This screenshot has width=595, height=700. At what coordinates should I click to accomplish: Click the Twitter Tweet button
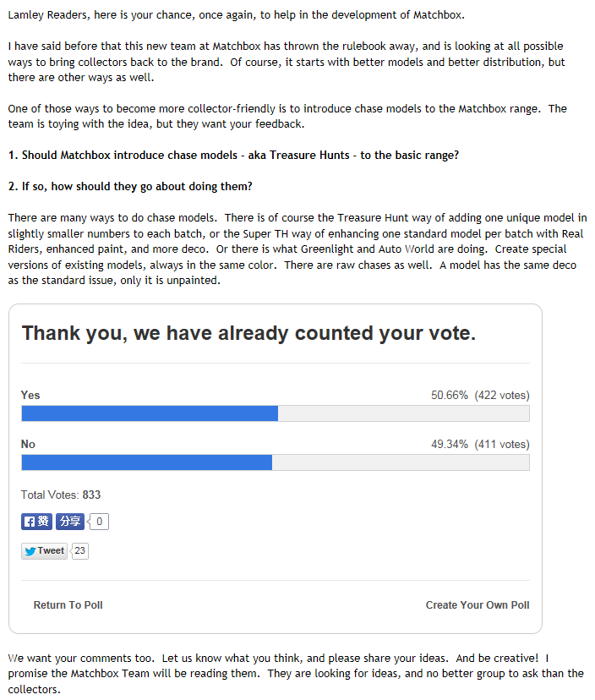[44, 551]
